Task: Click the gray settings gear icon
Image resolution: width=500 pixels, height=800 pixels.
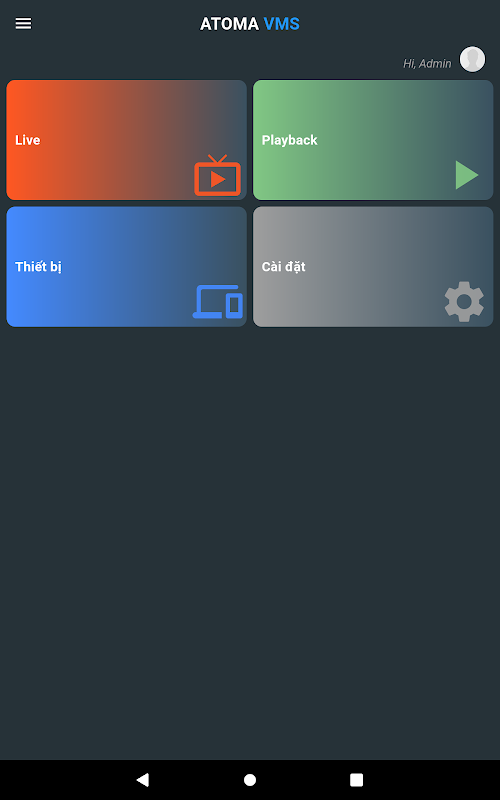Action: [464, 302]
